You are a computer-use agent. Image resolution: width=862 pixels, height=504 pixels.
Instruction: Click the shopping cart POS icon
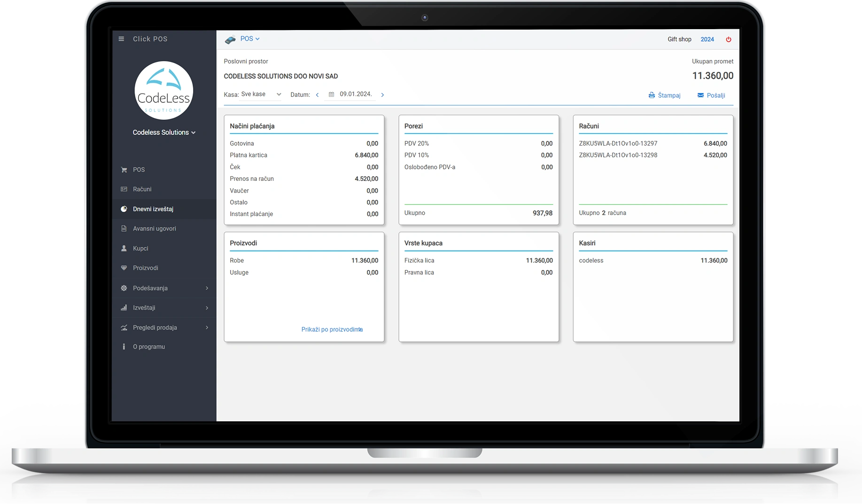pos(124,170)
